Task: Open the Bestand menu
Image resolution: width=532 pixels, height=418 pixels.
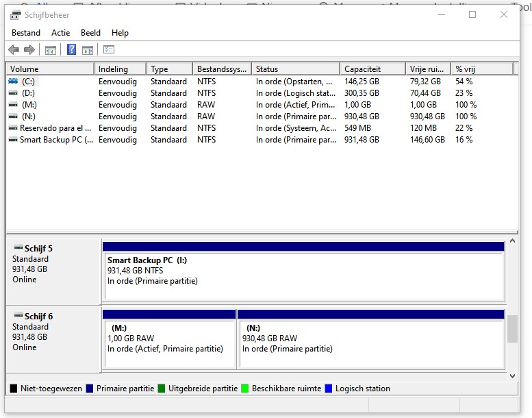Action: click(x=26, y=33)
